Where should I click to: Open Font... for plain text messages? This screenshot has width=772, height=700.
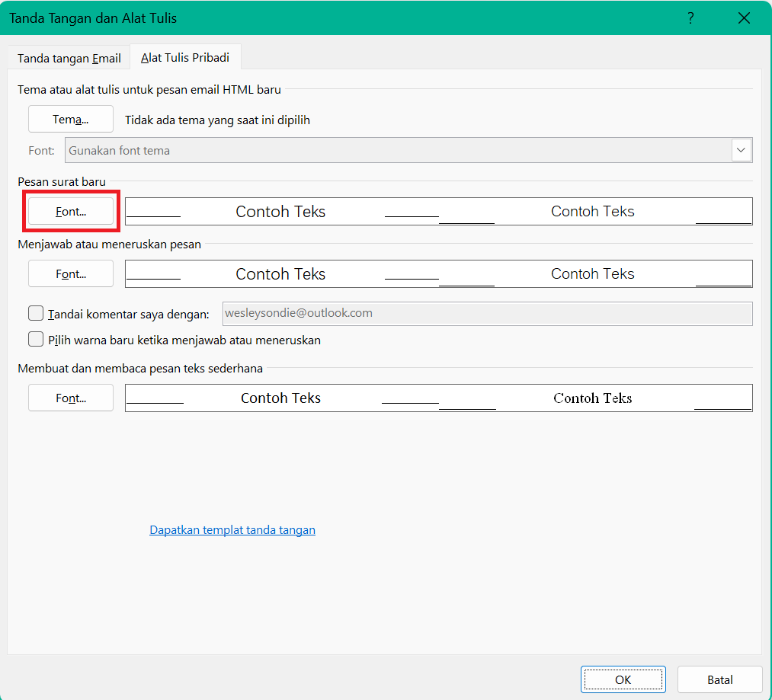pyautogui.click(x=71, y=398)
